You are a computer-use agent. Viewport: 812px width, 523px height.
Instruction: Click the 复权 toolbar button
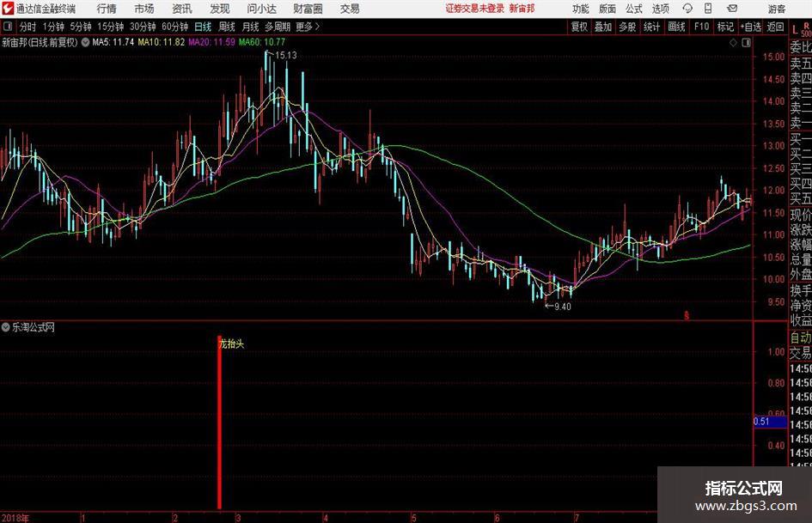579,27
